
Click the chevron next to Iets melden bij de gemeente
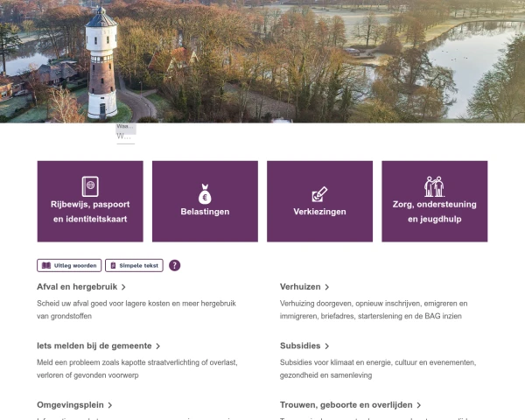pyautogui.click(x=157, y=346)
